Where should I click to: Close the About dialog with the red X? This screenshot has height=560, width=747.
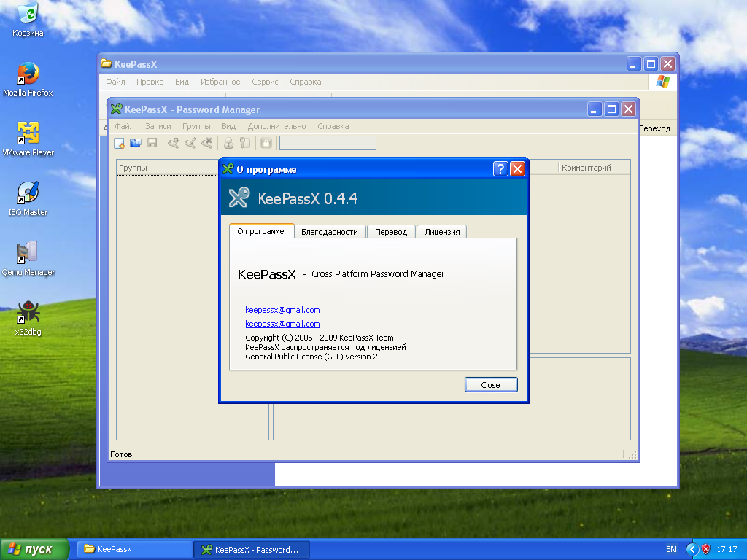517,169
